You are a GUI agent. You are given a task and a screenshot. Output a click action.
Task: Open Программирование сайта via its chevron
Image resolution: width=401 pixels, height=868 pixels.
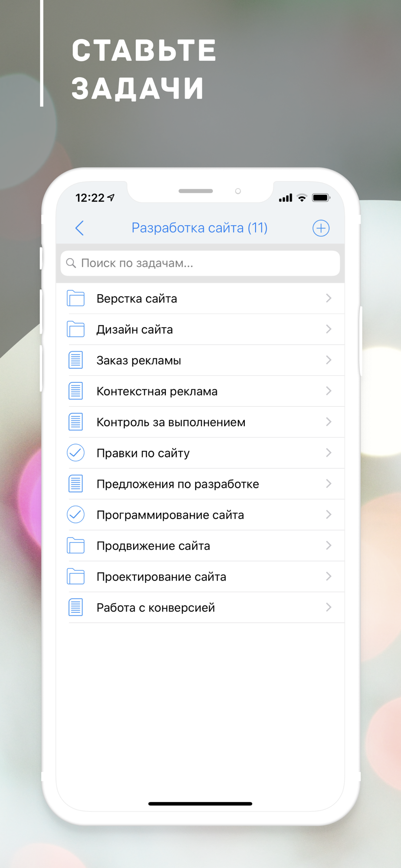tap(329, 514)
